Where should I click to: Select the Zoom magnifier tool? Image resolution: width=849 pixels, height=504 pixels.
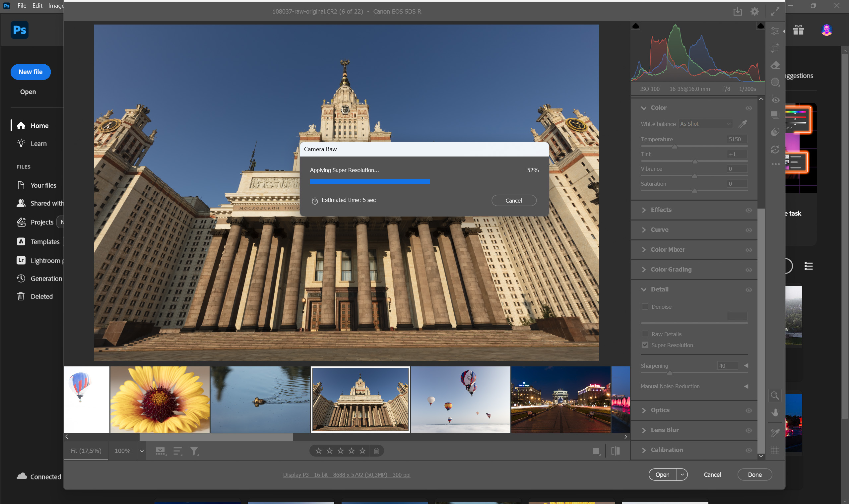(775, 395)
